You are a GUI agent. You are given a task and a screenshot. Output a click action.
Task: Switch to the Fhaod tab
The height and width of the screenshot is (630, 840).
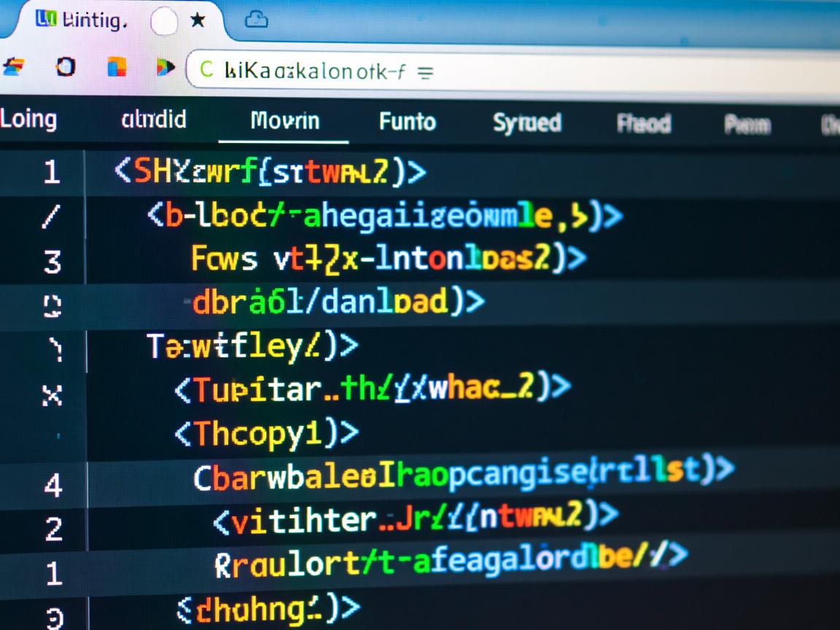coord(643,123)
